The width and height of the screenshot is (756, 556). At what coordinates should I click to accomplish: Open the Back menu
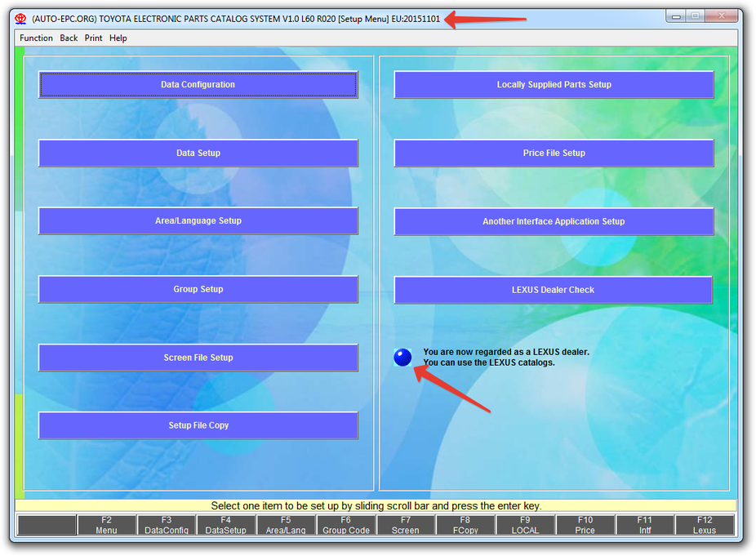(69, 38)
